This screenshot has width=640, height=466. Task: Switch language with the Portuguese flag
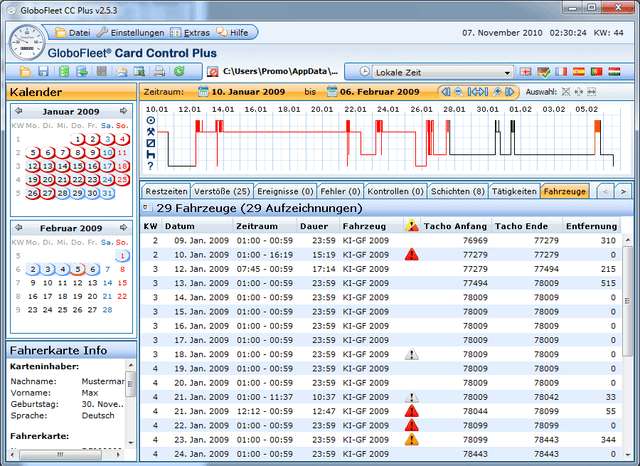(x=596, y=72)
